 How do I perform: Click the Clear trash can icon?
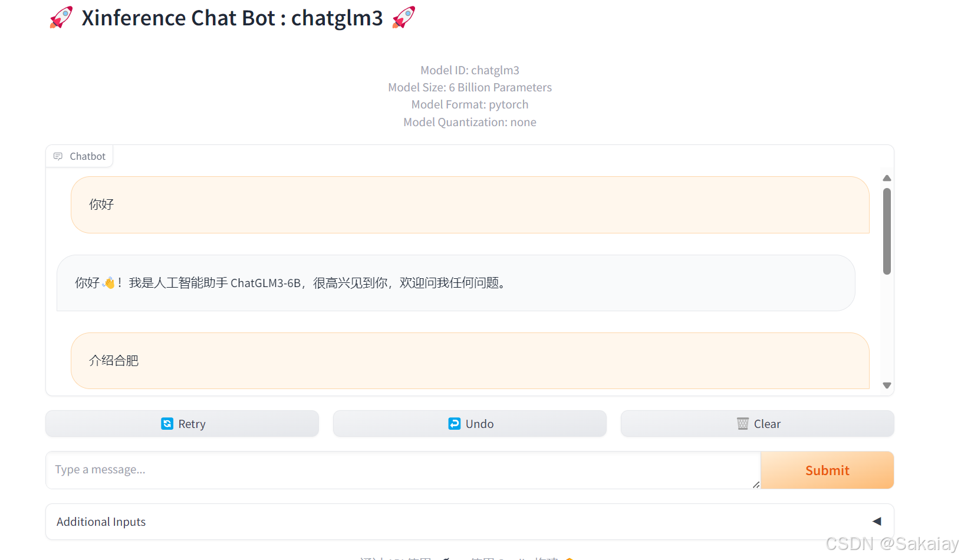click(743, 424)
